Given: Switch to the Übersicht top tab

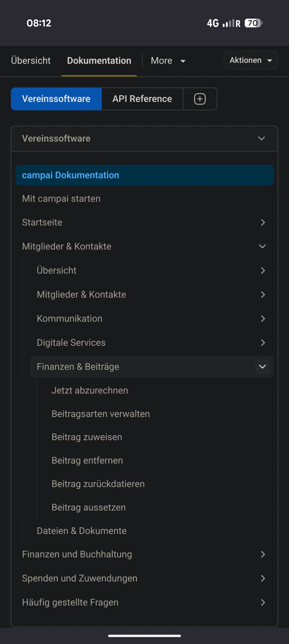Looking at the screenshot, I should (31, 61).
